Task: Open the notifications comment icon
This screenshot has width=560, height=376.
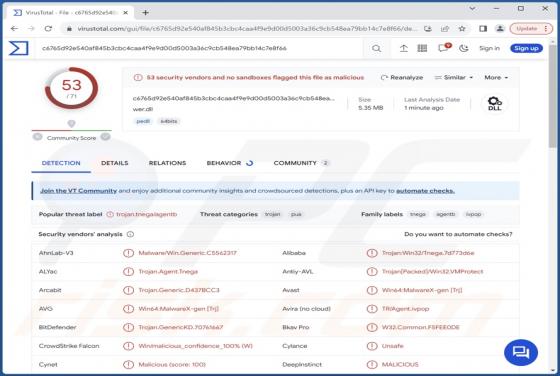Action: tap(444, 47)
